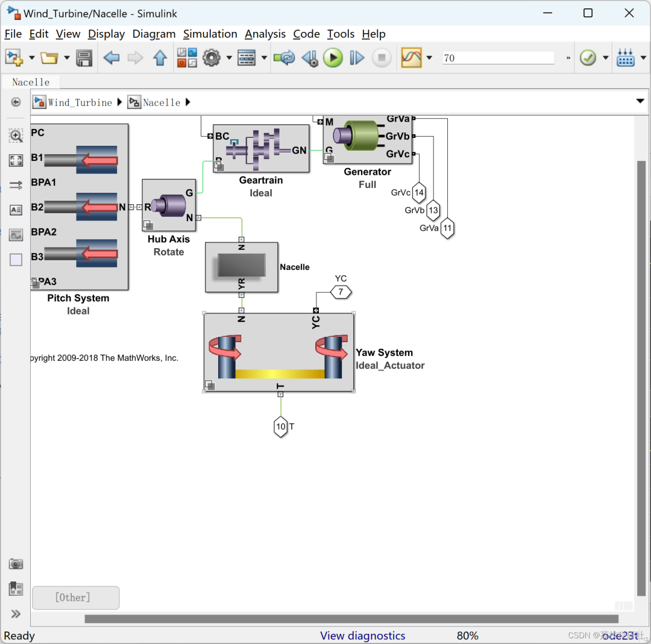This screenshot has height=644, width=651.
Task: Click the Hide/Show Explorer Bar icon
Action: 16,102
